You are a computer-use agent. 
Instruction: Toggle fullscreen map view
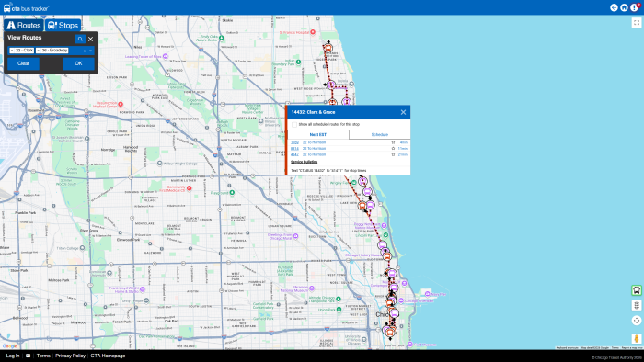point(637,23)
